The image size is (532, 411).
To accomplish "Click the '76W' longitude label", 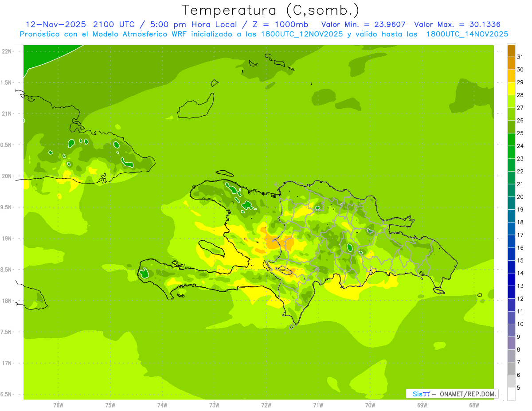I will (58, 405).
